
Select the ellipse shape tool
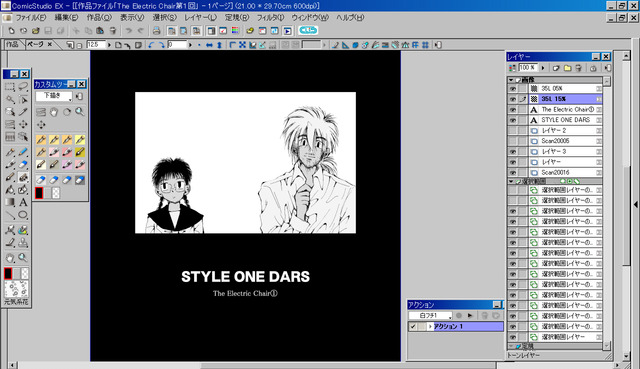(x=23, y=215)
